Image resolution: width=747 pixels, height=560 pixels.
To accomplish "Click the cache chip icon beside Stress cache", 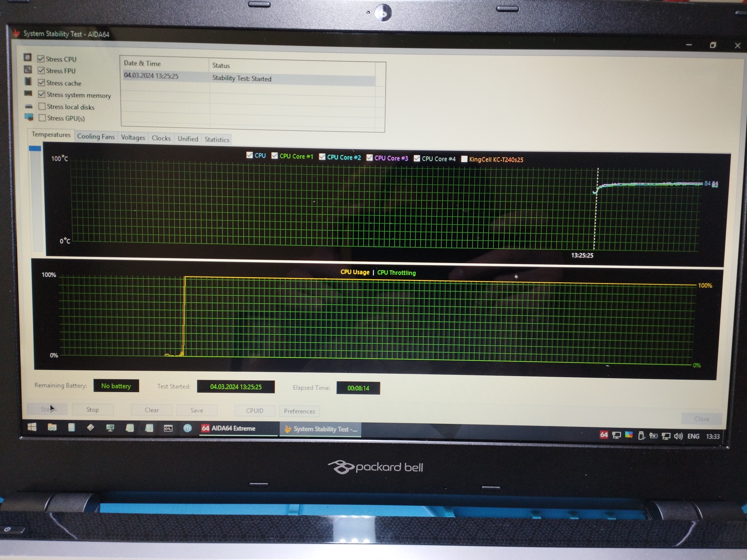I will point(28,81).
